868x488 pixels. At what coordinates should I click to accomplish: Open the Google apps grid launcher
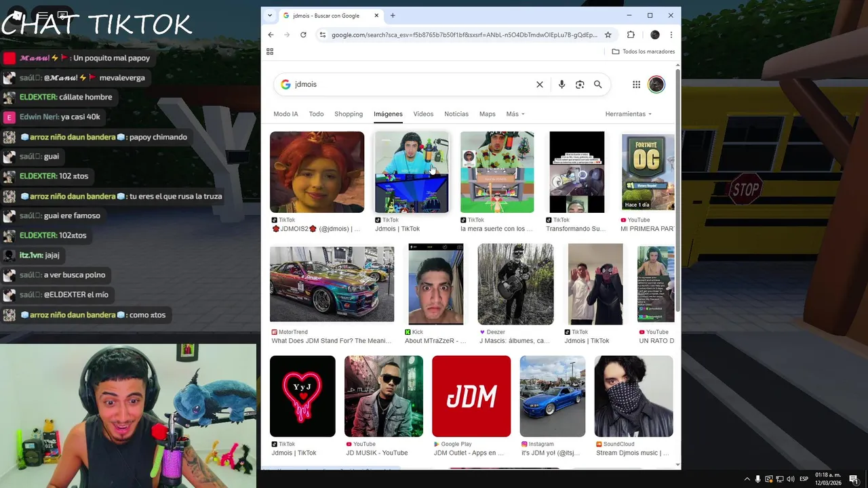(636, 84)
